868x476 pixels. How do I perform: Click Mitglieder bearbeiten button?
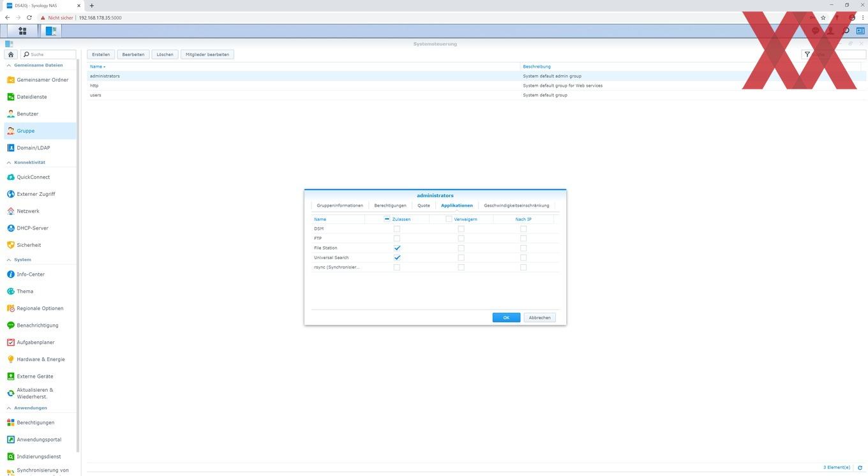[x=207, y=54]
